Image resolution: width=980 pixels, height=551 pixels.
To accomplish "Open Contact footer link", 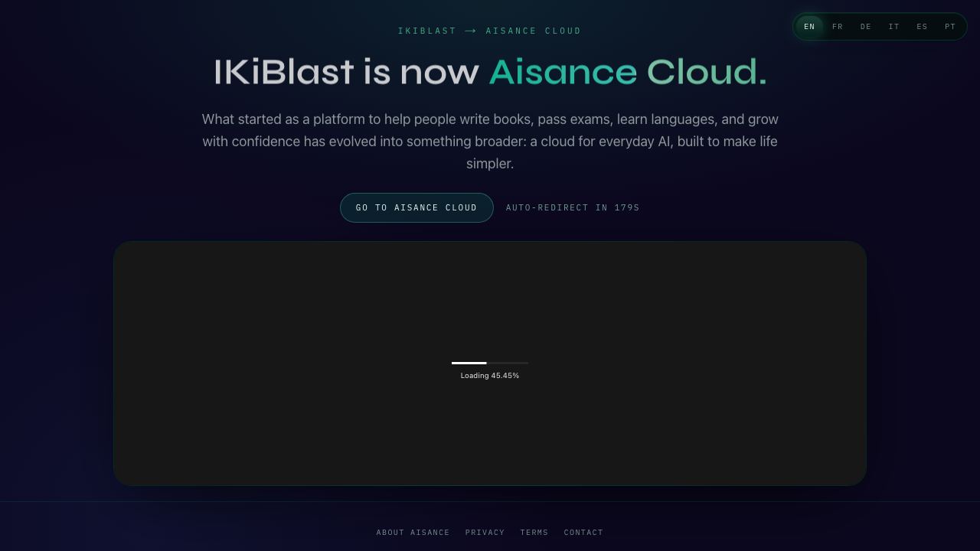I will pos(583,533).
